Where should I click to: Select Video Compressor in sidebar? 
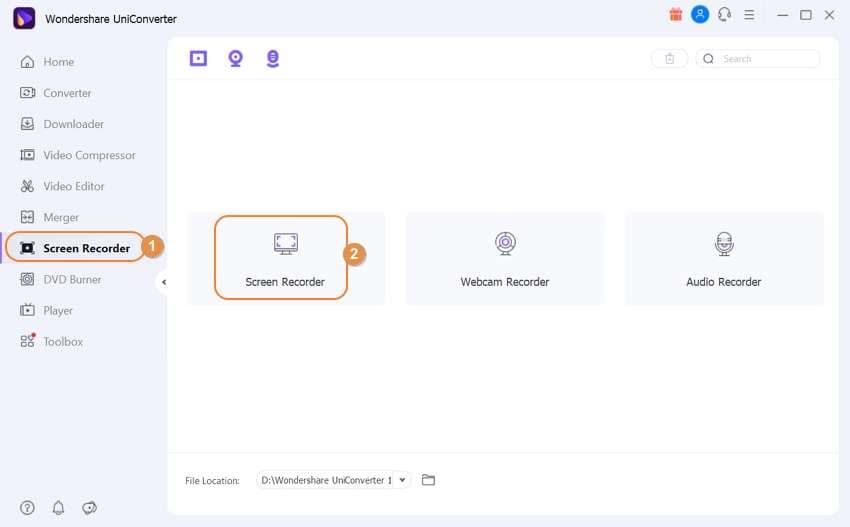pos(78,155)
